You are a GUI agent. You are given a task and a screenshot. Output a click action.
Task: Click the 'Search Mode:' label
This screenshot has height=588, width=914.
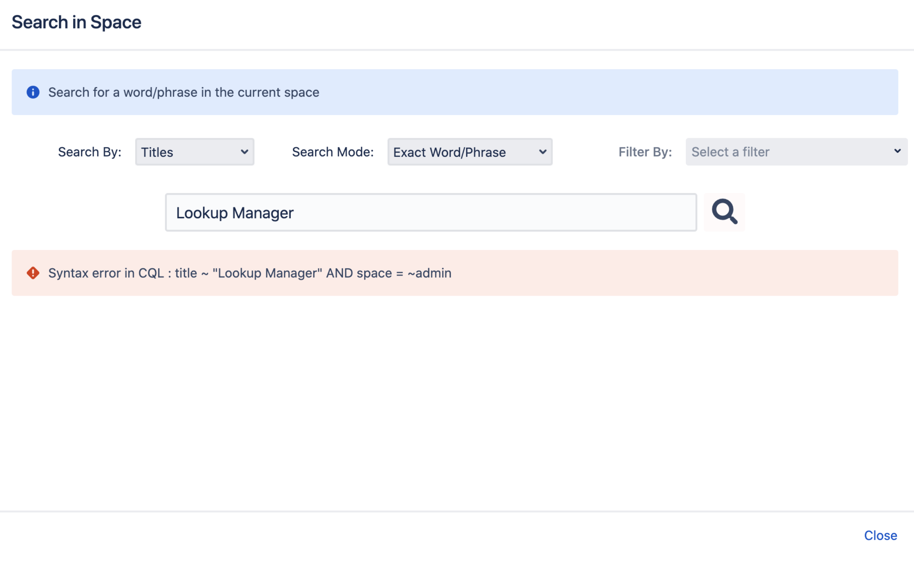click(x=333, y=152)
